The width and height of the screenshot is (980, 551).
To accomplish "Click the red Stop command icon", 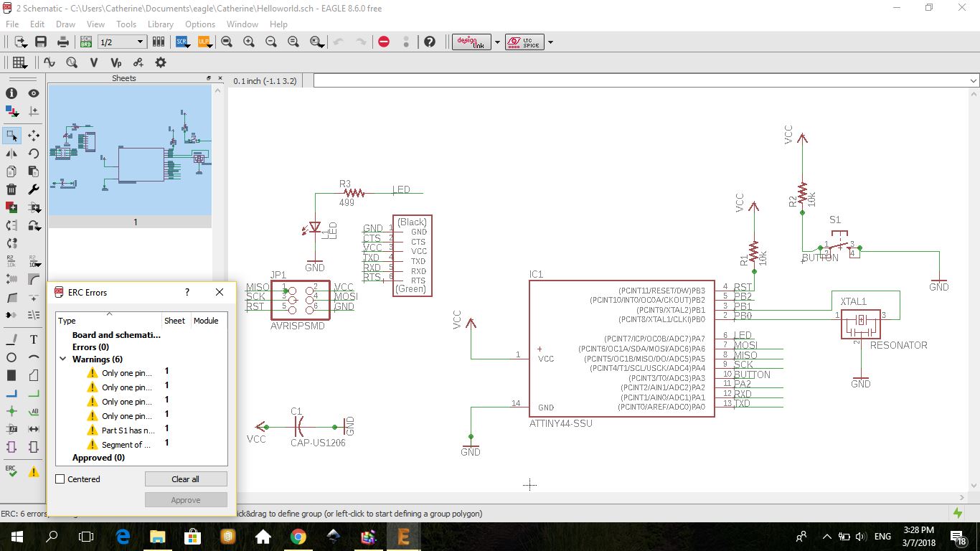I will [384, 42].
